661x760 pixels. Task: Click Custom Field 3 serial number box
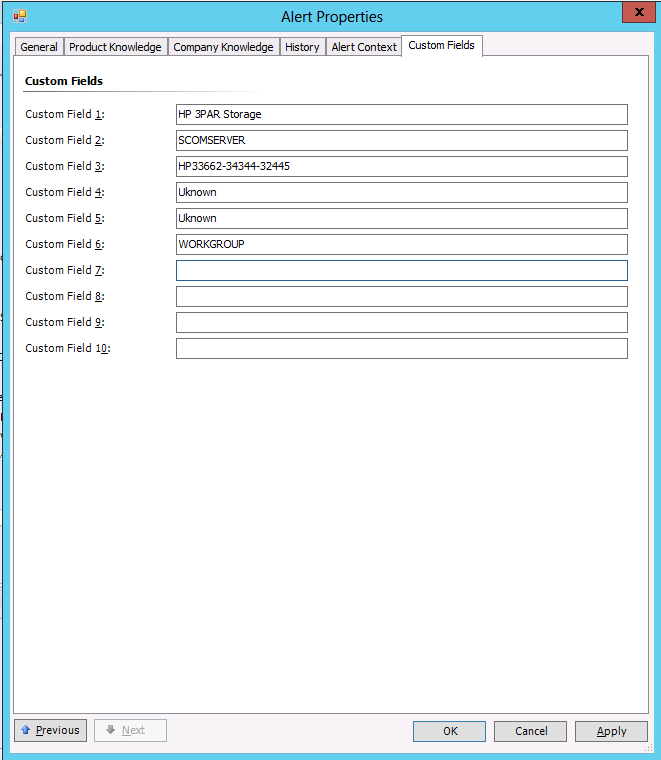tap(401, 166)
